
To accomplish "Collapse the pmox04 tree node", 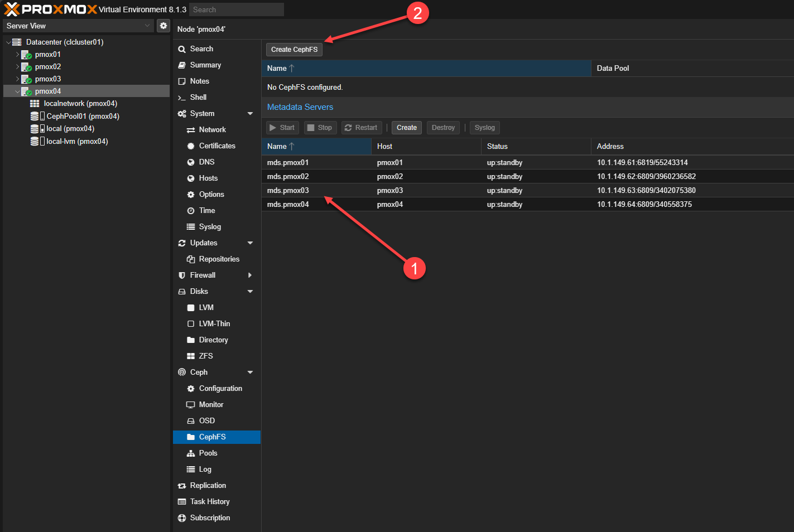I will (x=17, y=91).
